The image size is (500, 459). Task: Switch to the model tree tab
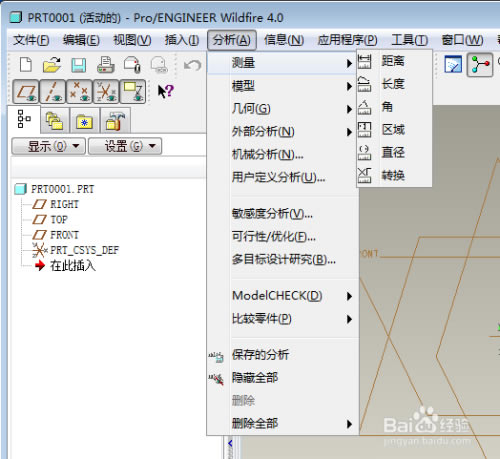point(24,119)
